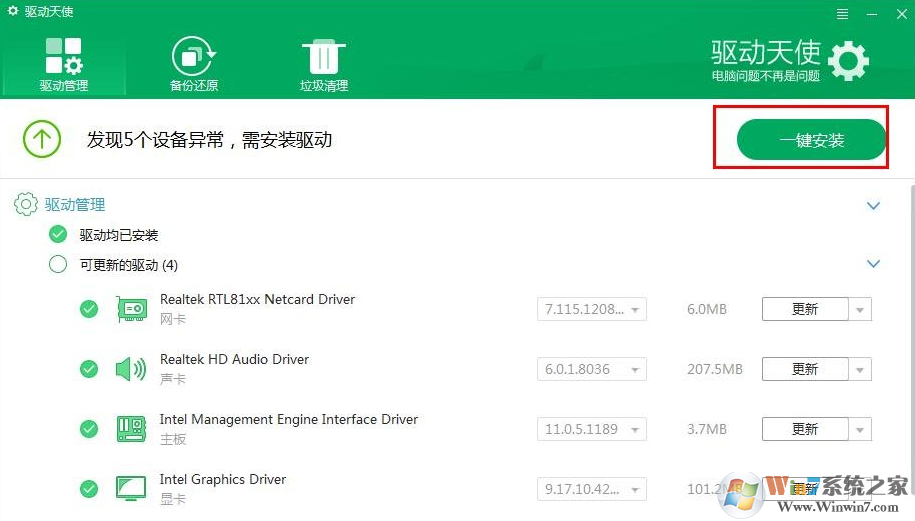Minimize the 驱动天使 window
The width and height of the screenshot is (915, 521).
(872, 14)
